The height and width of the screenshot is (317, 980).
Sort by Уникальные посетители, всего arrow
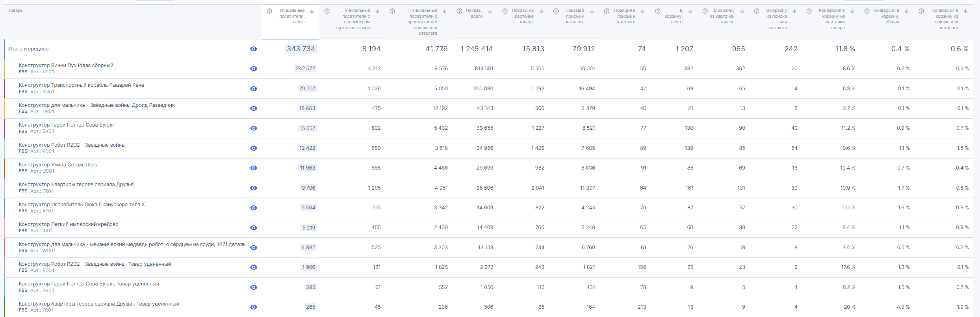312,11
